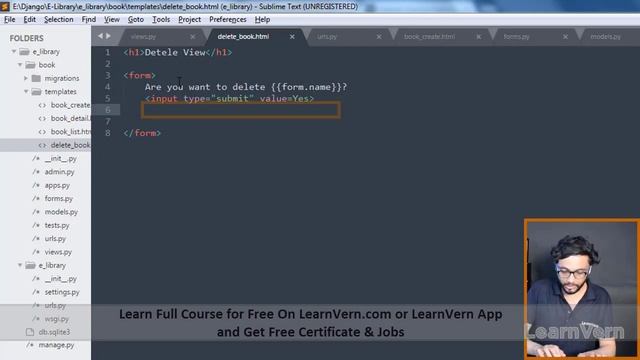The image size is (640, 360).
Task: Close the forms.py tab
Action: pyautogui.click(x=565, y=37)
